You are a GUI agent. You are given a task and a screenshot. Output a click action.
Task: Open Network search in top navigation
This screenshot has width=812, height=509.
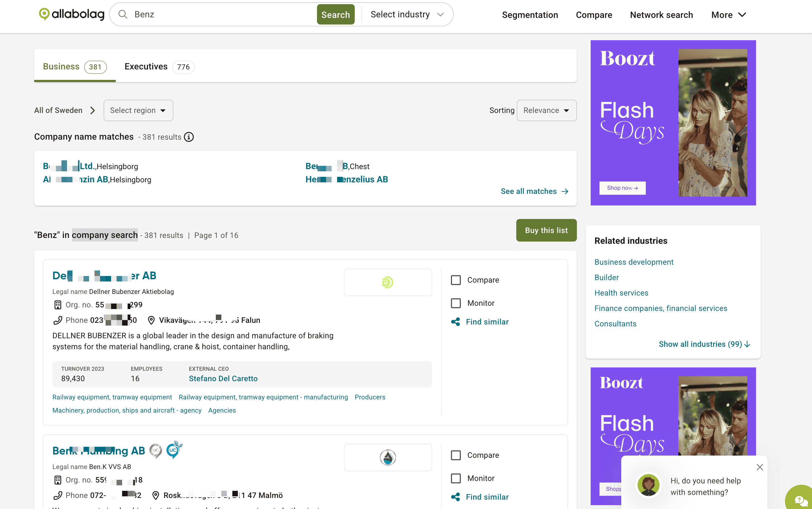pyautogui.click(x=661, y=15)
